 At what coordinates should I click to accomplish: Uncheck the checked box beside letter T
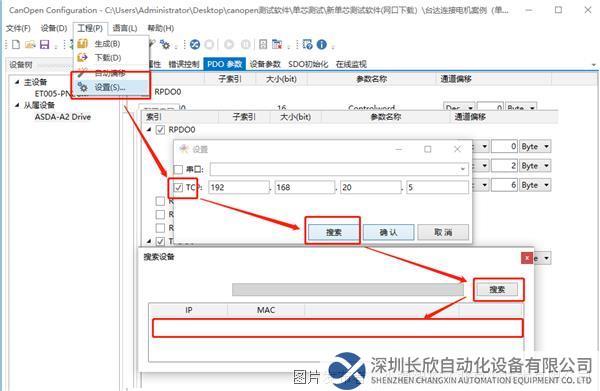(160, 241)
